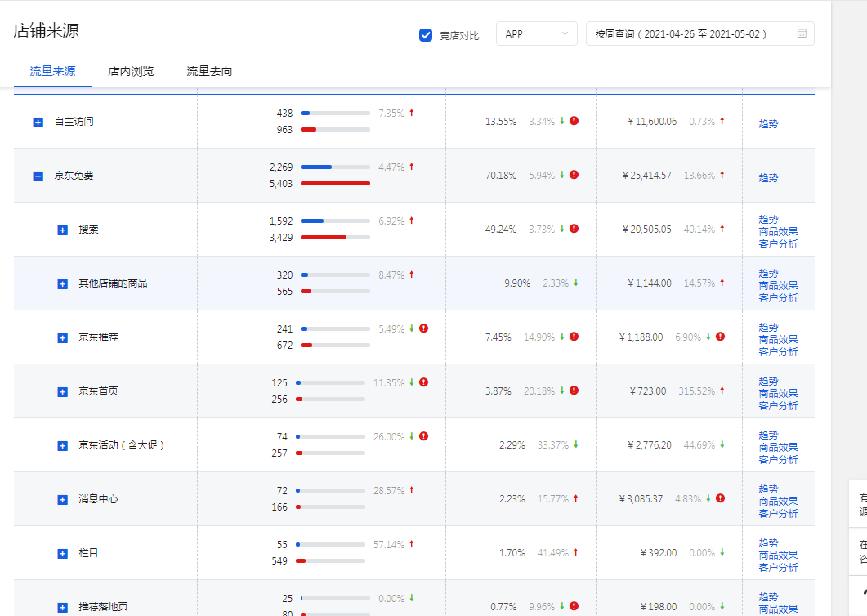
Task: Switch to the 店内浏览 tab
Action: point(131,71)
